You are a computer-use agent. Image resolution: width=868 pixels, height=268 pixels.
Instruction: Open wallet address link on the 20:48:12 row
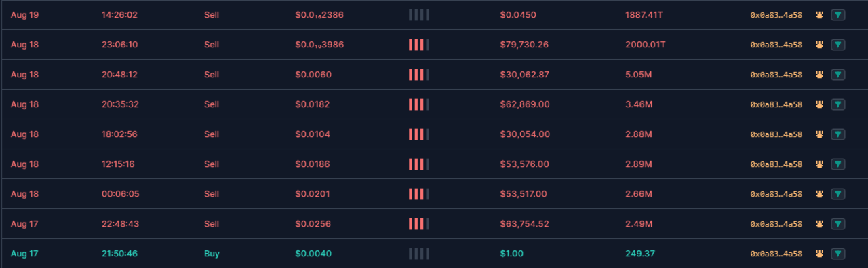pyautogui.click(x=776, y=75)
